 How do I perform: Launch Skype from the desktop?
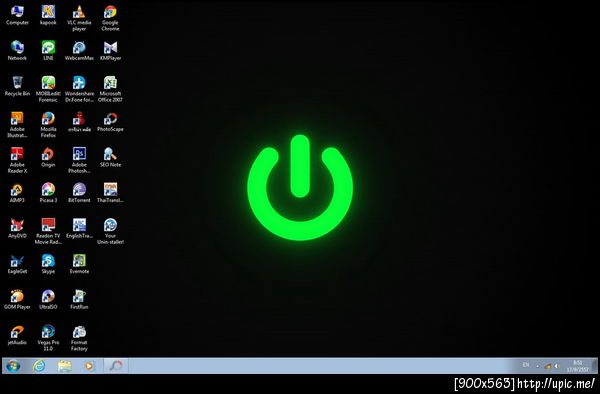point(48,264)
